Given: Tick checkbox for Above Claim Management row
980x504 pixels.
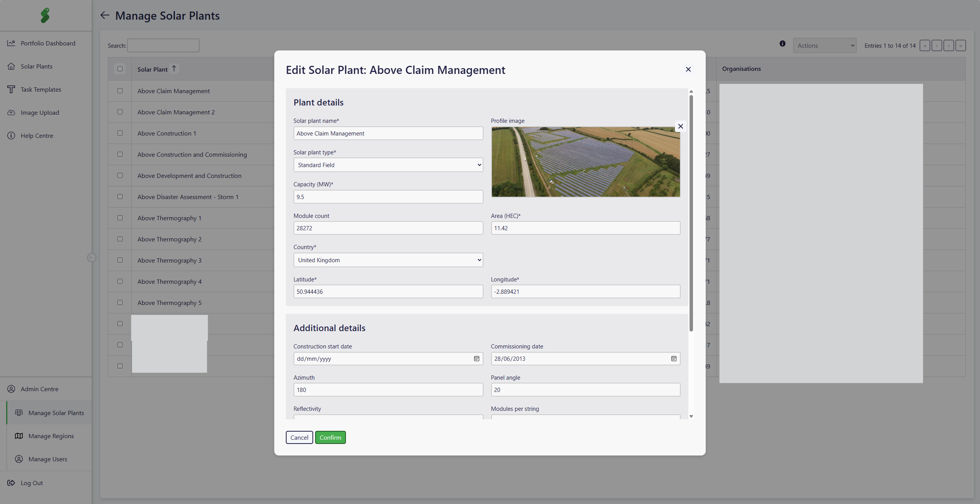Looking at the screenshot, I should pyautogui.click(x=120, y=91).
